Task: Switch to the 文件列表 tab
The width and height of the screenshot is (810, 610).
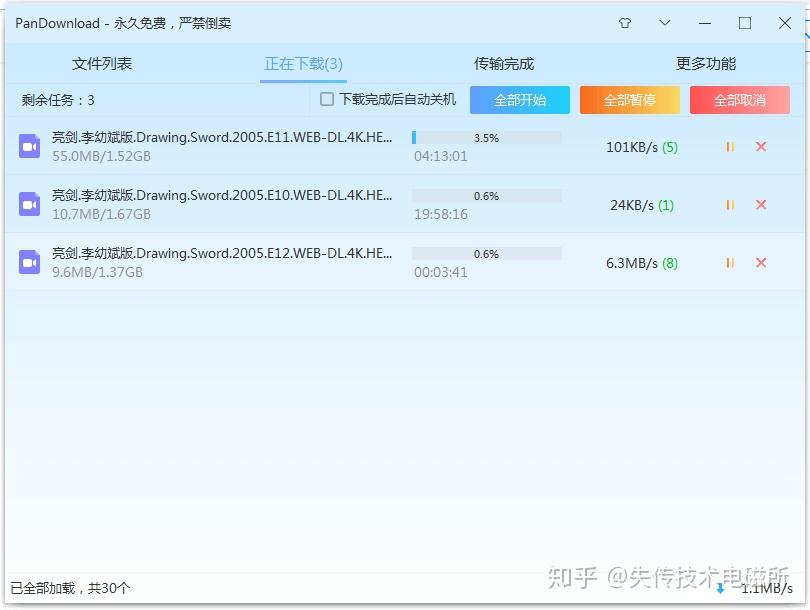Action: pyautogui.click(x=102, y=64)
